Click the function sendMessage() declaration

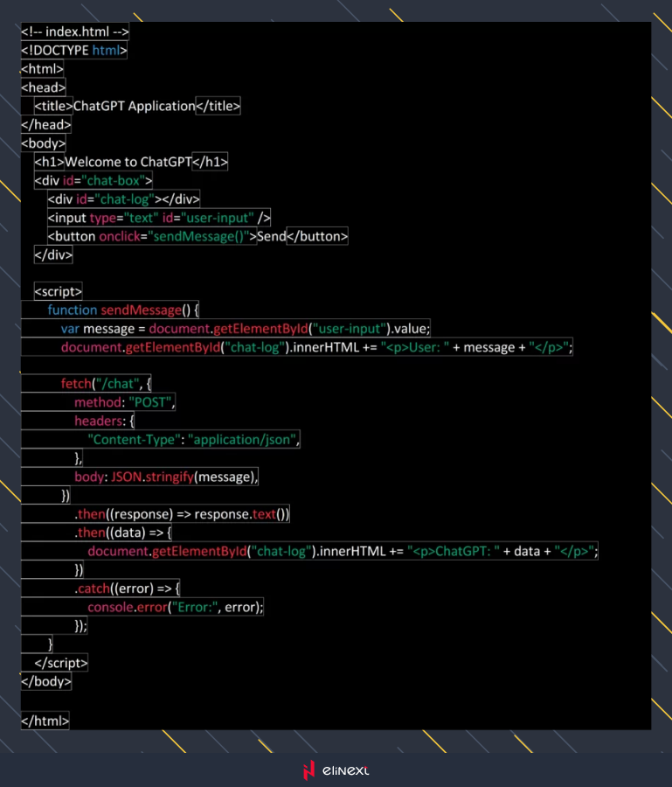[124, 310]
